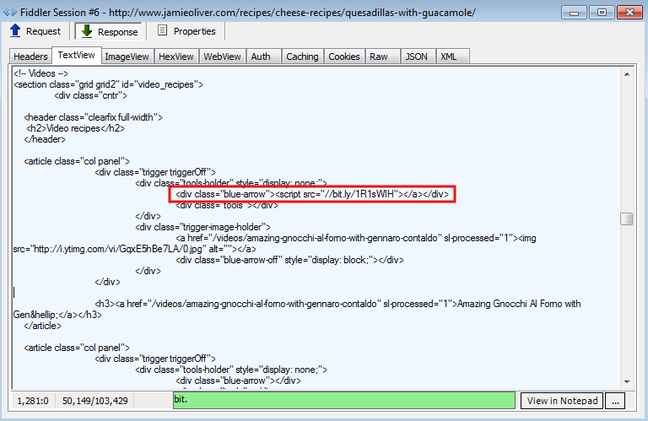Switch to the ImageView tab
Screen dimensions: 648x421
coord(127,57)
